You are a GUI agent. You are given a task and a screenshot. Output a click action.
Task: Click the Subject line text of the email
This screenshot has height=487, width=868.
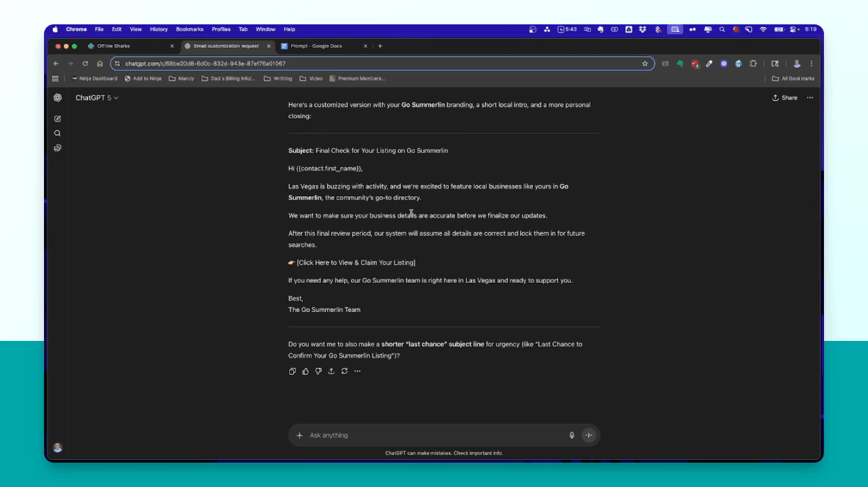368,151
